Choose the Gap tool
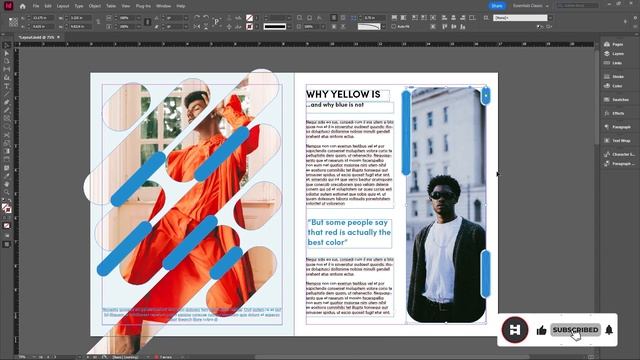Viewport: 640px width, 360px height. (x=7, y=69)
